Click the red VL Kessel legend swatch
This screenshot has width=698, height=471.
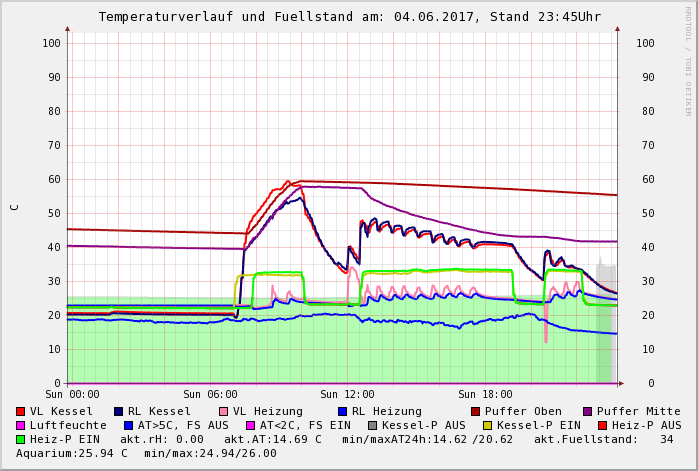click(x=21, y=411)
